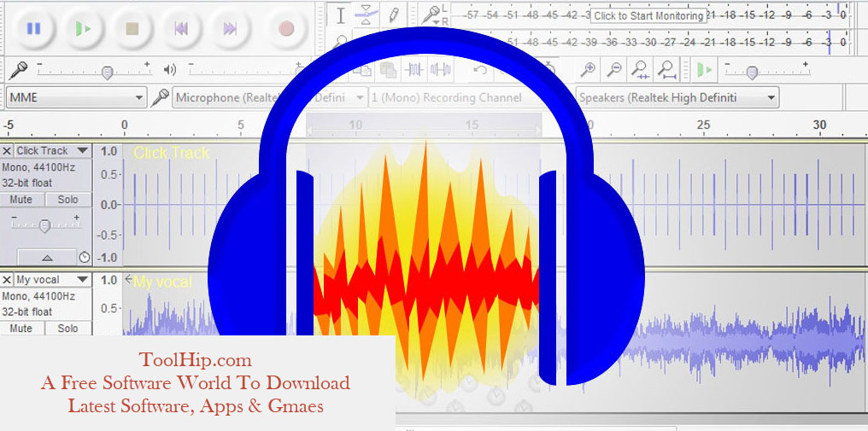
Task: Close the My vocal track
Action: pyautogui.click(x=7, y=279)
